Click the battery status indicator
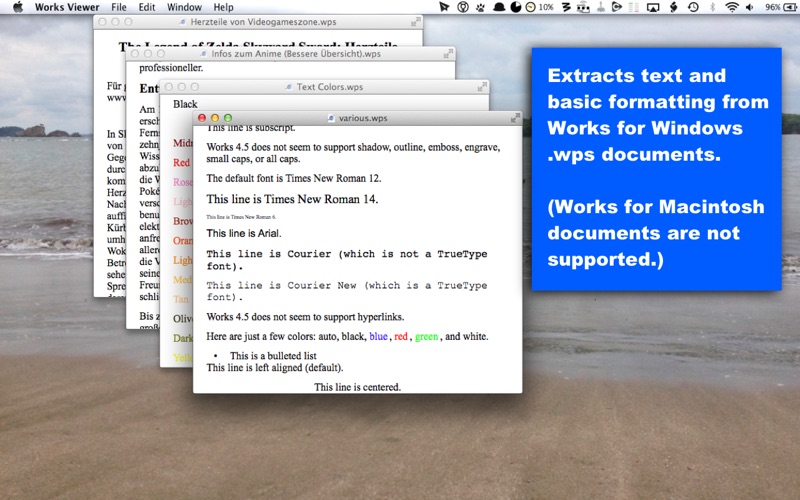The image size is (800, 500). [781, 7]
